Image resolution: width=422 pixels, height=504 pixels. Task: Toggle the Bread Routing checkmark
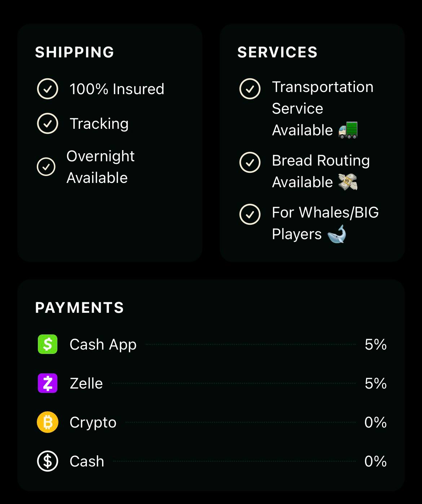tap(250, 162)
